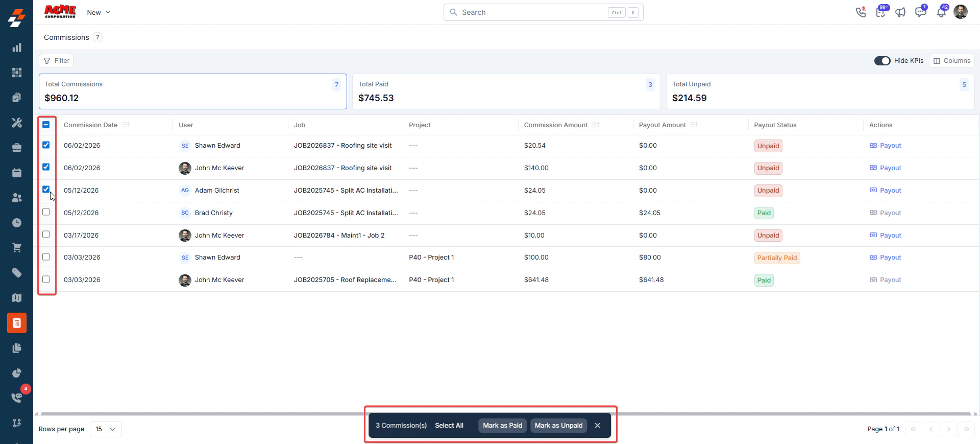Focus the Search input field

[544, 12]
